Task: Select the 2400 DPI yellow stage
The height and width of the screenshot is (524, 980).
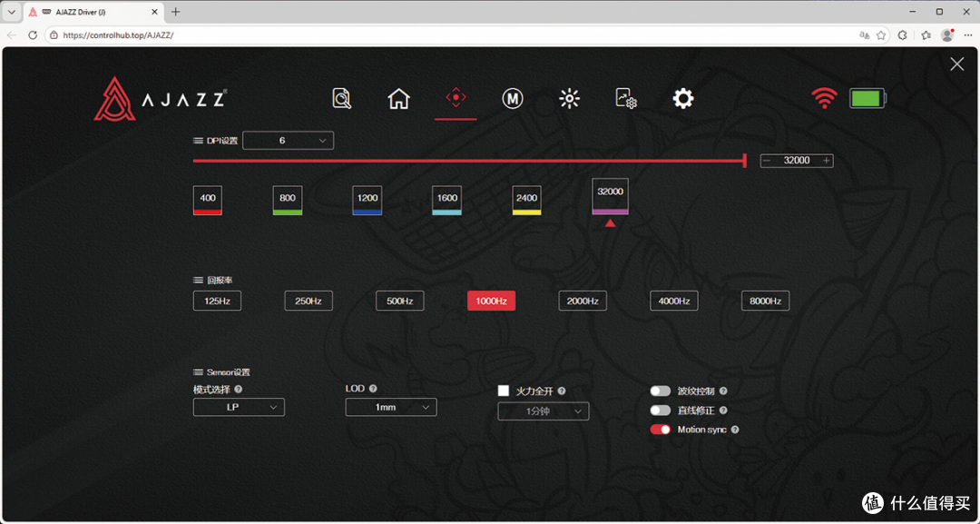Action: 527,200
